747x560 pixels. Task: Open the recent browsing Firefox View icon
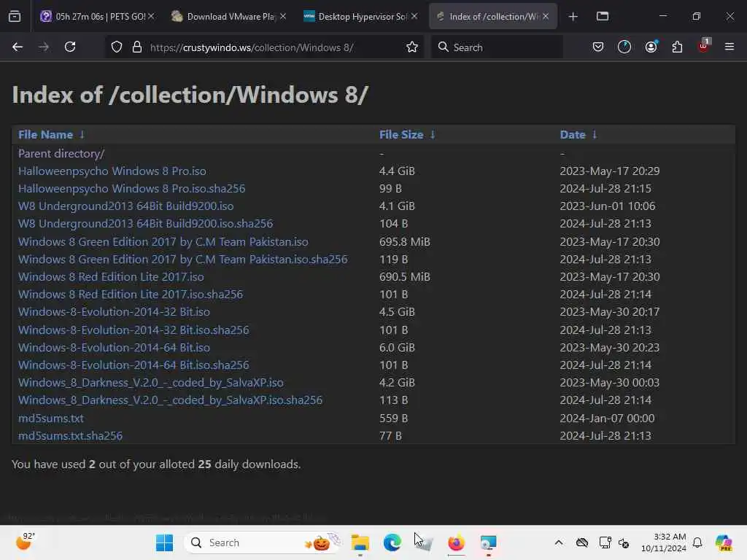pyautogui.click(x=15, y=17)
